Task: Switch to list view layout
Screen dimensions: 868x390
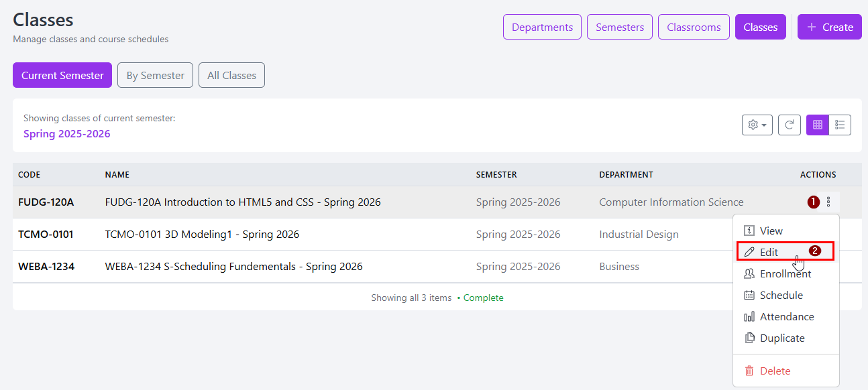Action: pyautogui.click(x=840, y=125)
